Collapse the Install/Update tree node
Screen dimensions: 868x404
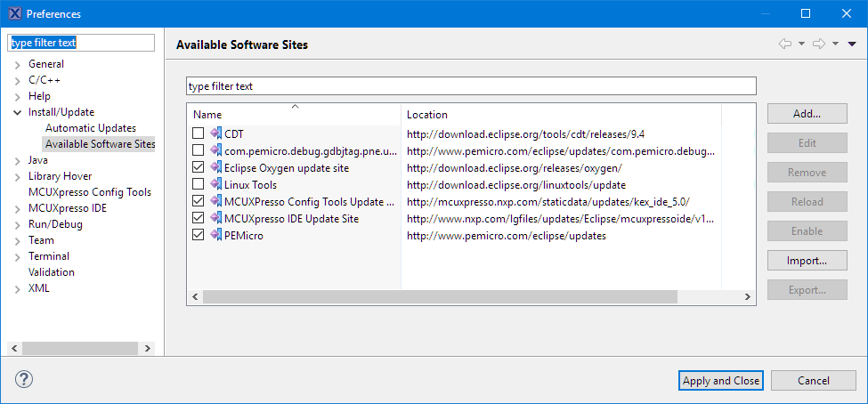coord(19,112)
